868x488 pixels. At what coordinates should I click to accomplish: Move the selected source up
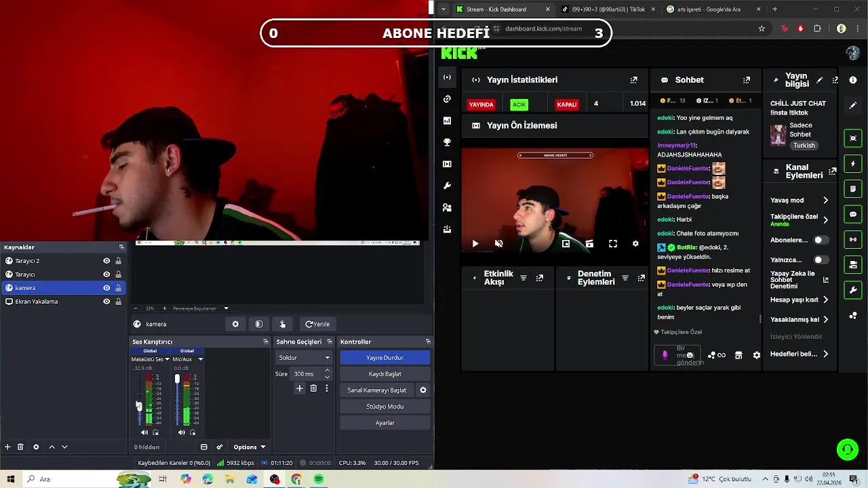[52, 447]
